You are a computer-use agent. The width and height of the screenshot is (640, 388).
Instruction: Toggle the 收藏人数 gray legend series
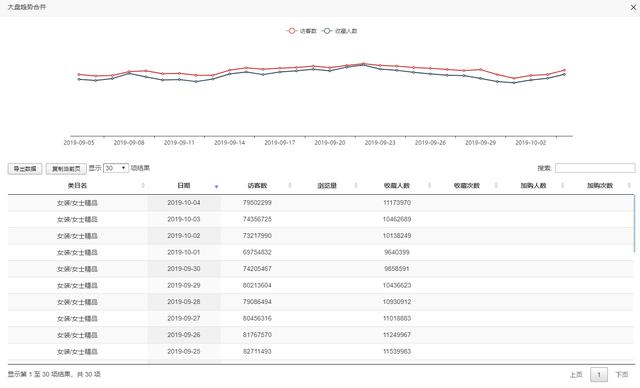[x=340, y=31]
